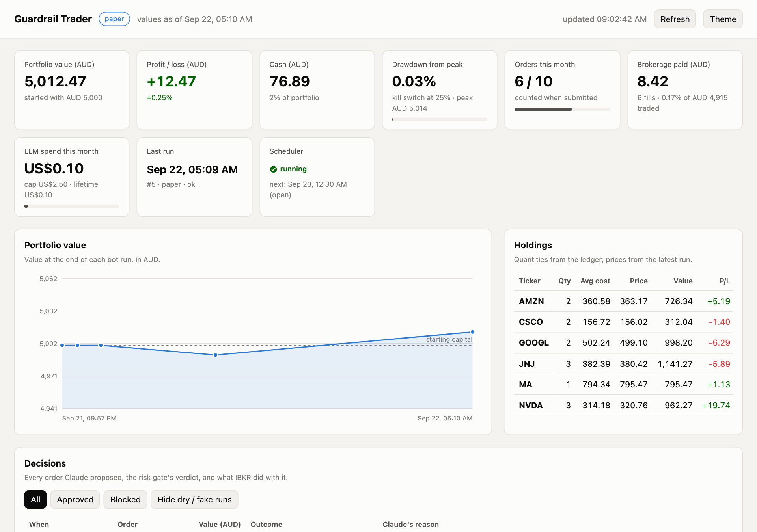This screenshot has height=532, width=757.
Task: Click the Guardrail Trader title
Action: click(53, 19)
